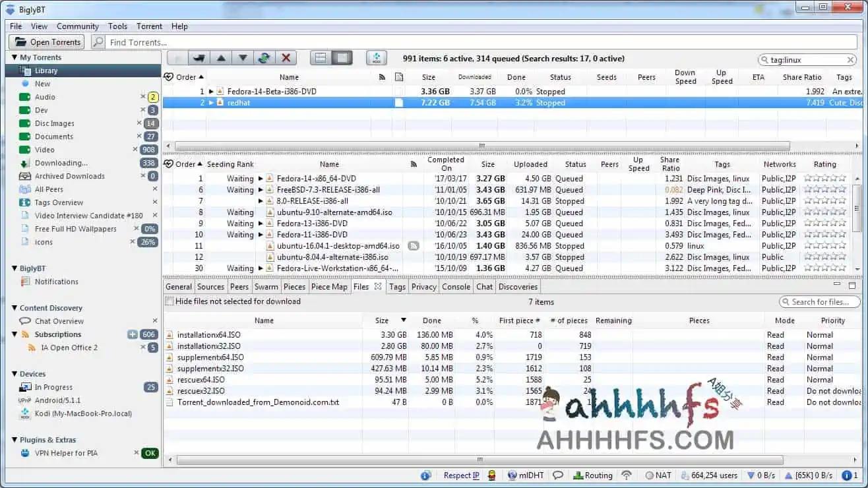Enable Hide files not selected checkbox

click(170, 301)
